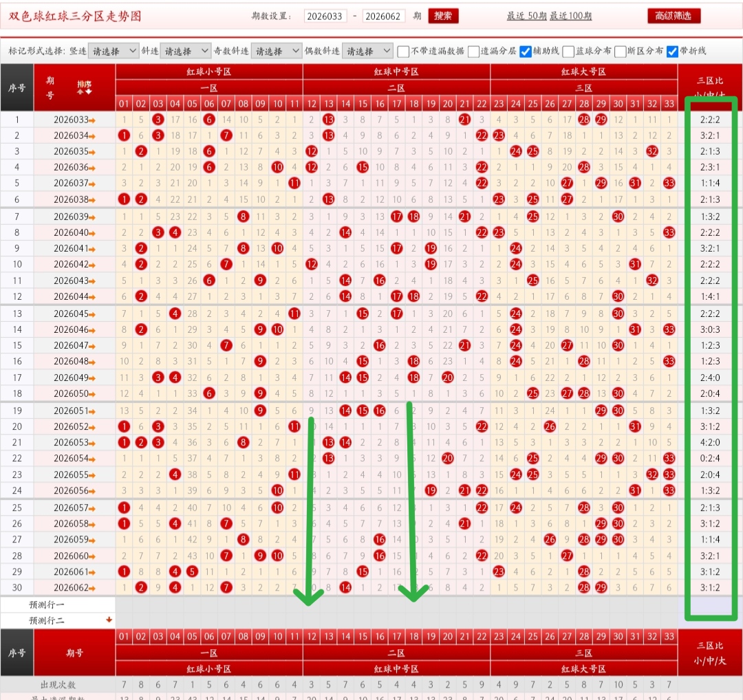
Task: Click the period number 2026040
Action: point(71,232)
